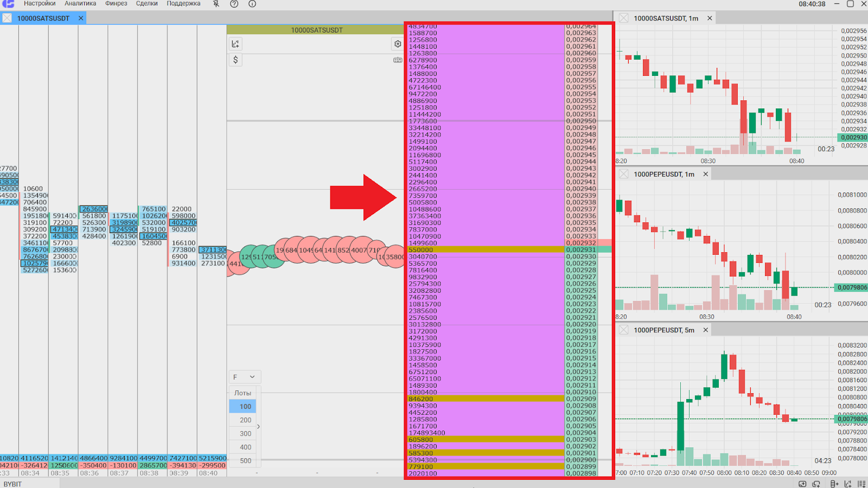Click the add column icon in status bar

pyautogui.click(x=834, y=484)
